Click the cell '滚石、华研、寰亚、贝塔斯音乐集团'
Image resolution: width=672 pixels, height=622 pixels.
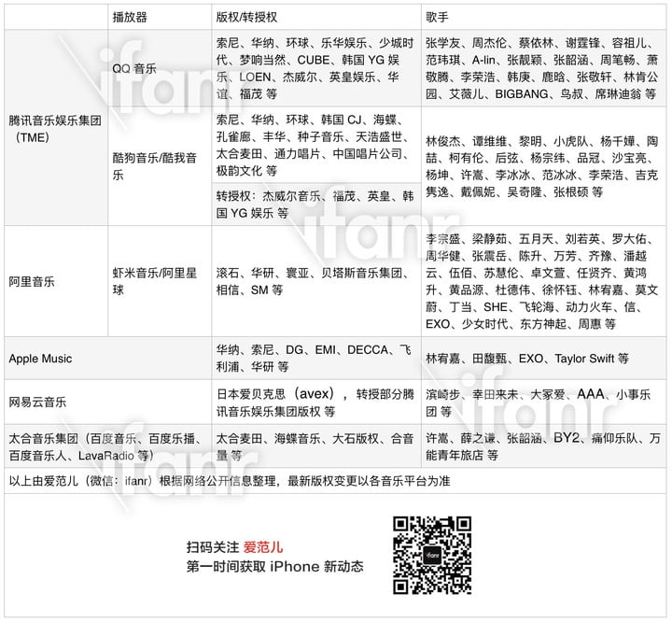[316, 281]
